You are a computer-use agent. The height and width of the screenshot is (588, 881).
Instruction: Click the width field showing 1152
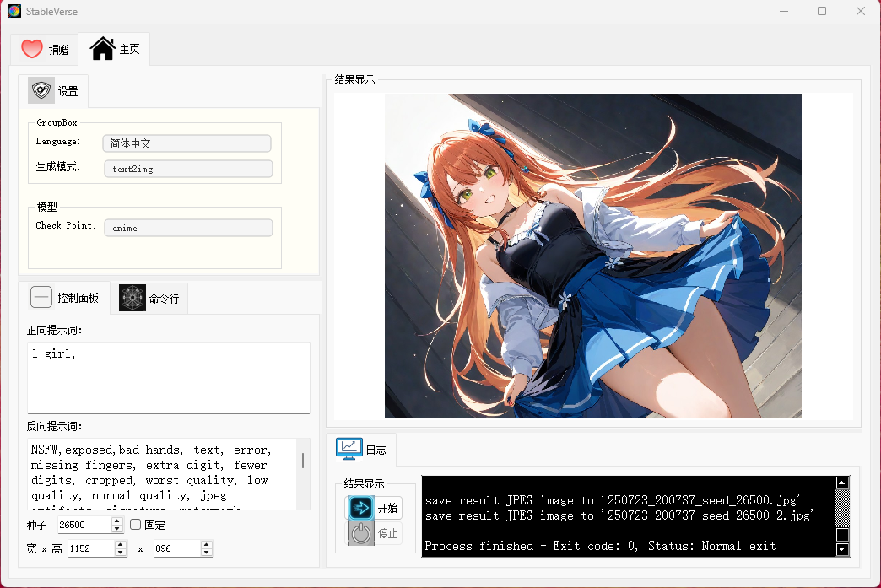click(x=91, y=548)
